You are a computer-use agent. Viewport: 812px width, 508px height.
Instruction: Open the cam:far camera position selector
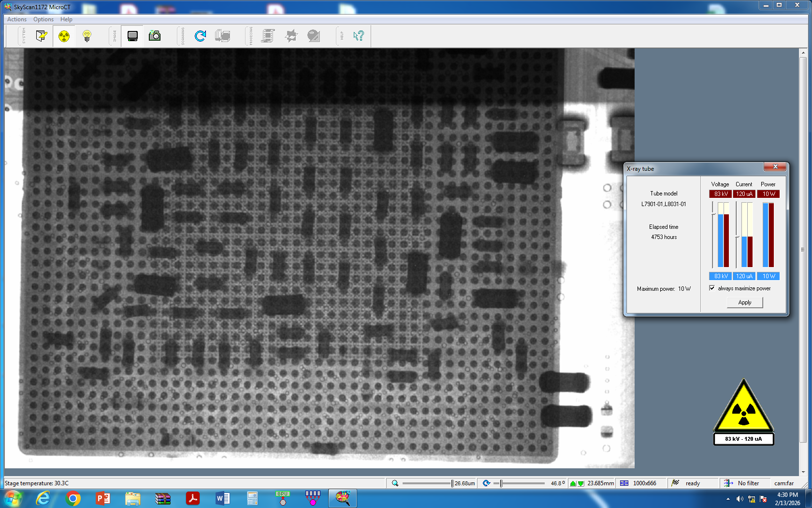783,483
